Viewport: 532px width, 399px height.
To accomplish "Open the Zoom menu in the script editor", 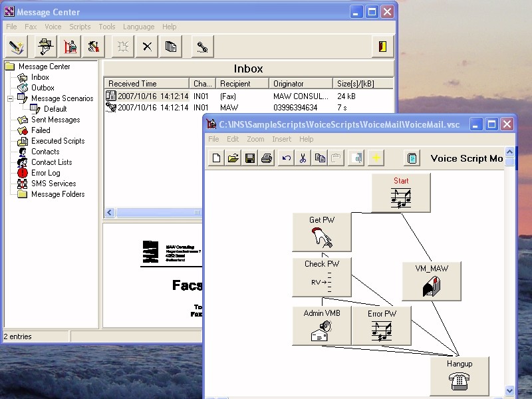I will point(255,139).
